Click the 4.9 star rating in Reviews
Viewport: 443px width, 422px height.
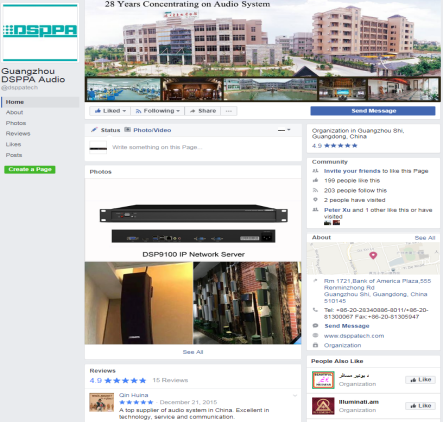(x=118, y=380)
